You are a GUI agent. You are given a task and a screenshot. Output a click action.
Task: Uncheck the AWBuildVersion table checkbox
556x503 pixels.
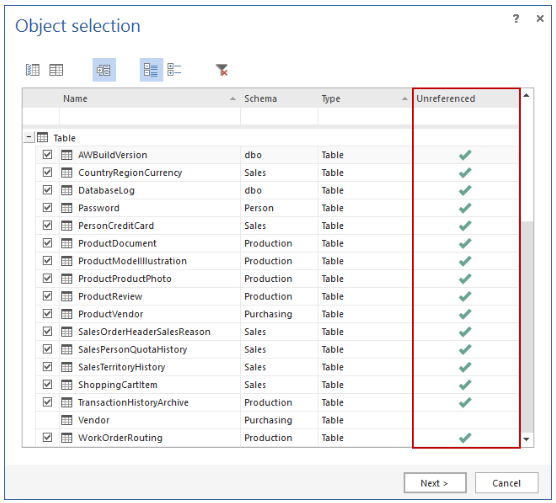coord(47,155)
